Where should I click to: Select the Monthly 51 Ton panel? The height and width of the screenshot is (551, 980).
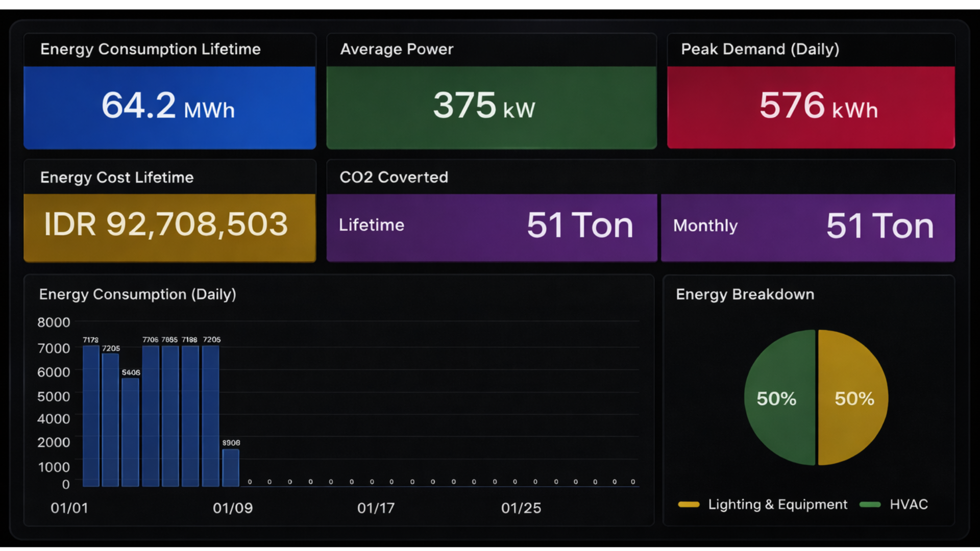pos(808,227)
